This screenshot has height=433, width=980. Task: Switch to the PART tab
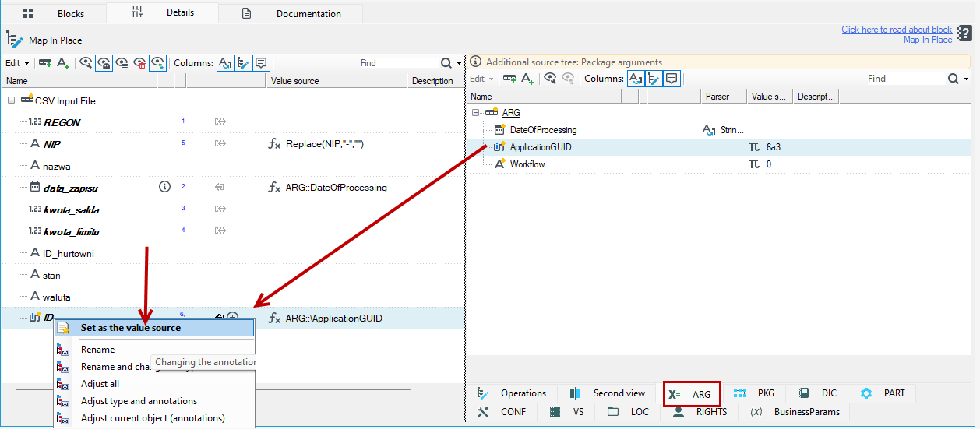883,393
